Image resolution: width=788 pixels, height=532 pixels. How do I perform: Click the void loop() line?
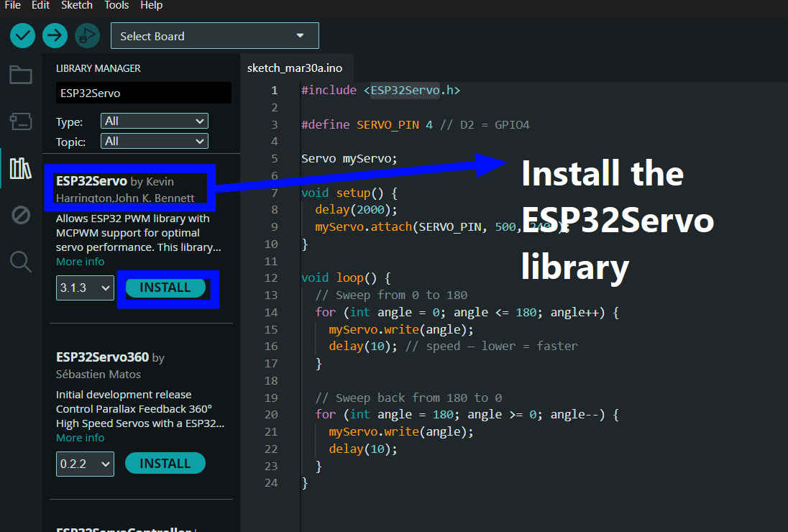point(346,278)
